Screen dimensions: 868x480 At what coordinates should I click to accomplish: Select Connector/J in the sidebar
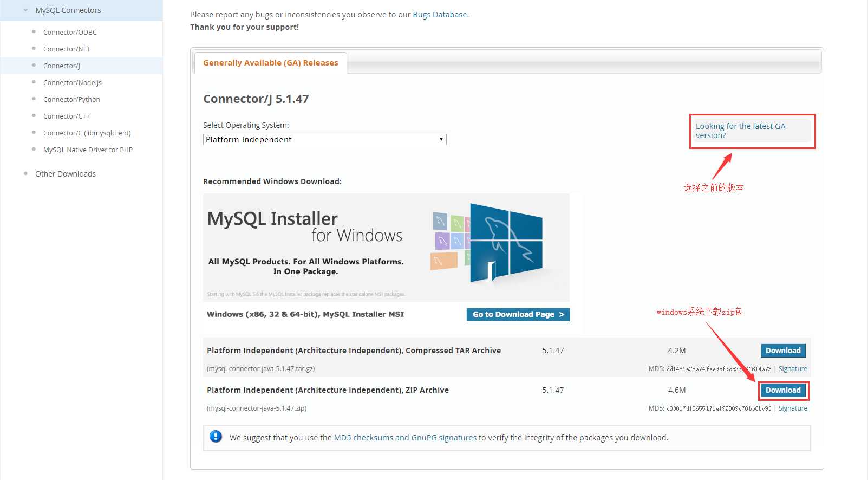[x=61, y=66]
